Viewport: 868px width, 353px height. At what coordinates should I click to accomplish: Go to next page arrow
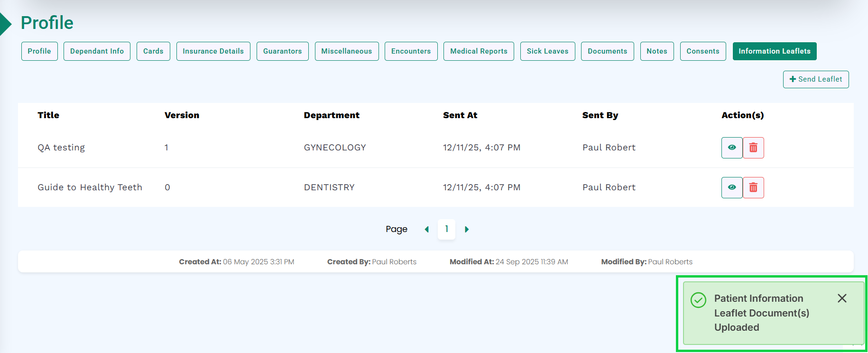tap(467, 229)
